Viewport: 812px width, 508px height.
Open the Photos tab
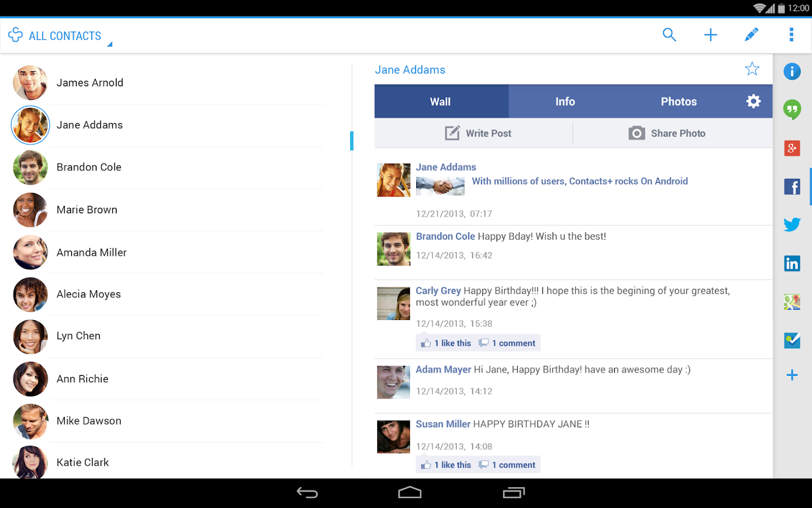pos(679,101)
